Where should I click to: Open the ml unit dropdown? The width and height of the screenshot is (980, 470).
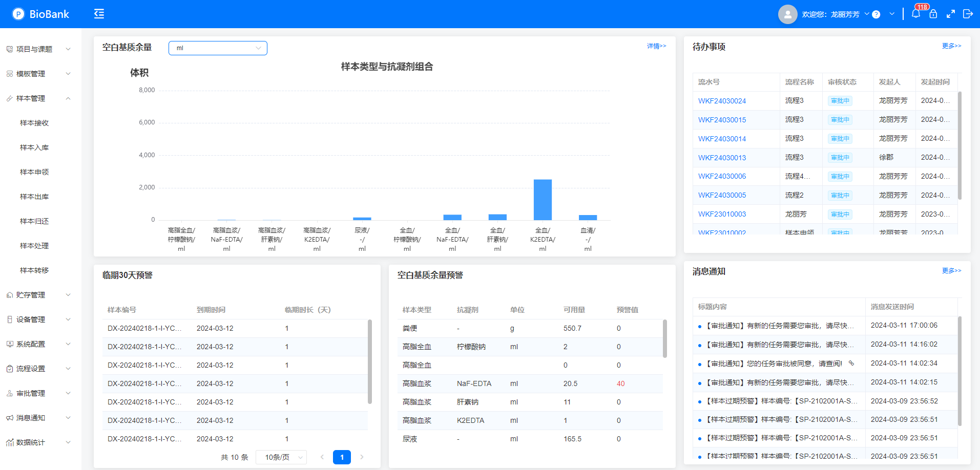pos(218,48)
